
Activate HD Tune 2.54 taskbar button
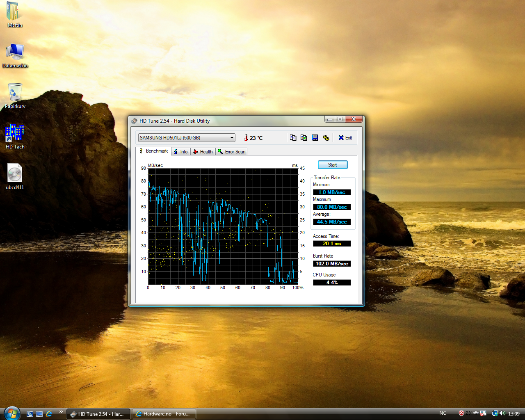tap(98, 414)
